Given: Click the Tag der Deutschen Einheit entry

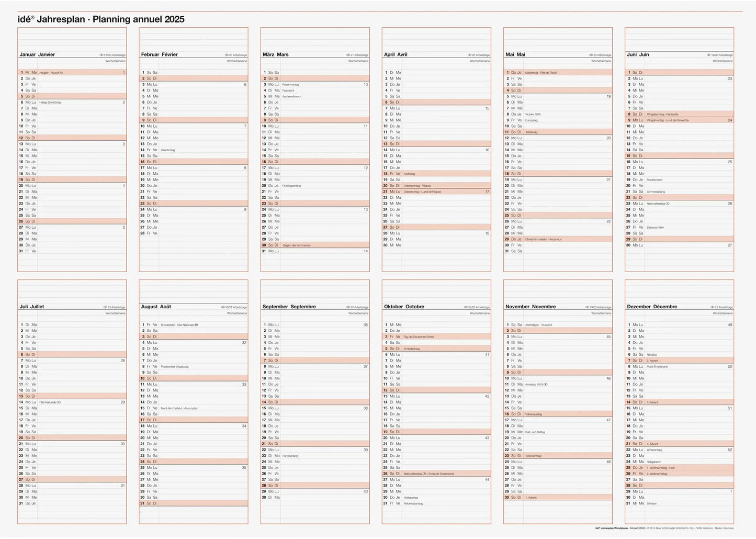Looking at the screenshot, I should (419, 337).
